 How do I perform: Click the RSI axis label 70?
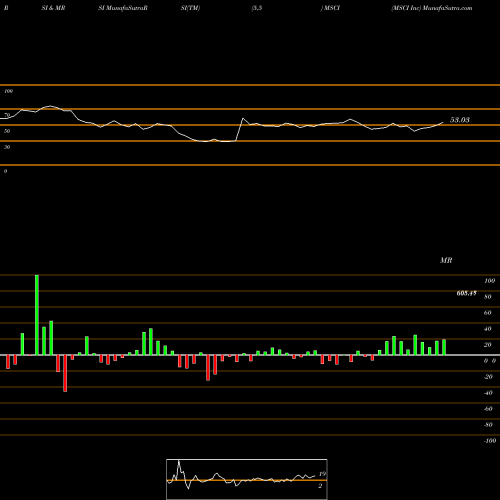pos(7,115)
